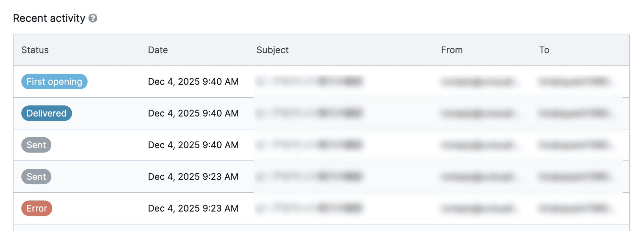644x231 pixels.
Task: Click the To column header
Action: click(x=544, y=50)
